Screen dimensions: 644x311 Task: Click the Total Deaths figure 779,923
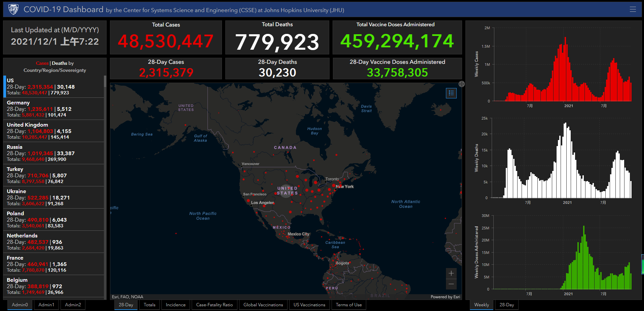(277, 42)
